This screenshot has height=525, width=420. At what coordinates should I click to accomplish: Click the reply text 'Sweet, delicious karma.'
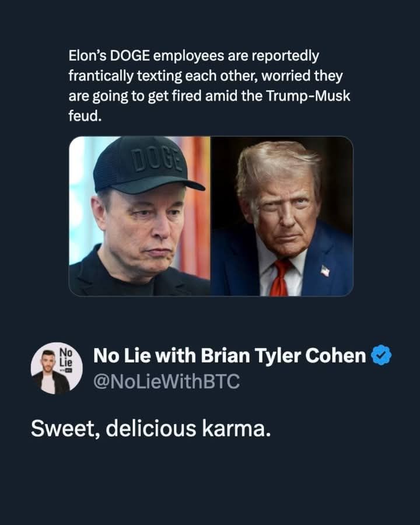click(150, 428)
